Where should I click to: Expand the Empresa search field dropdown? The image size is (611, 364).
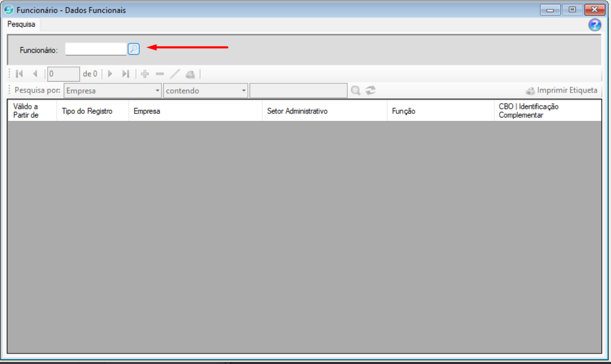point(158,90)
